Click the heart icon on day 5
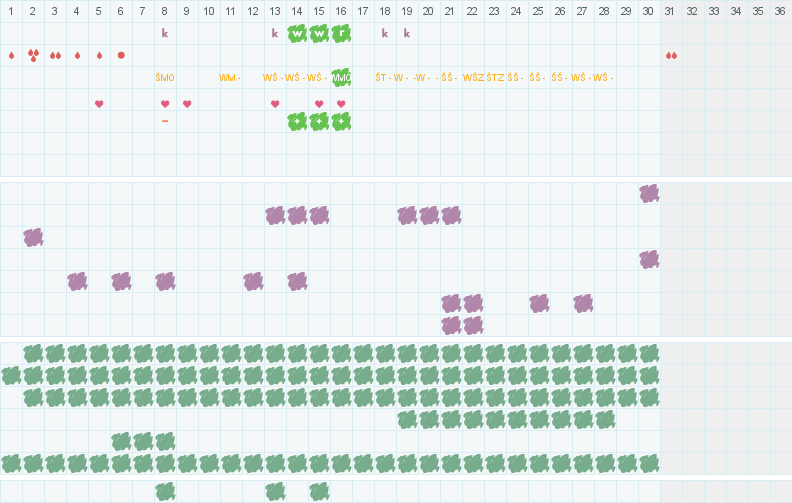Viewport: 792px width, 503px height. (99, 104)
